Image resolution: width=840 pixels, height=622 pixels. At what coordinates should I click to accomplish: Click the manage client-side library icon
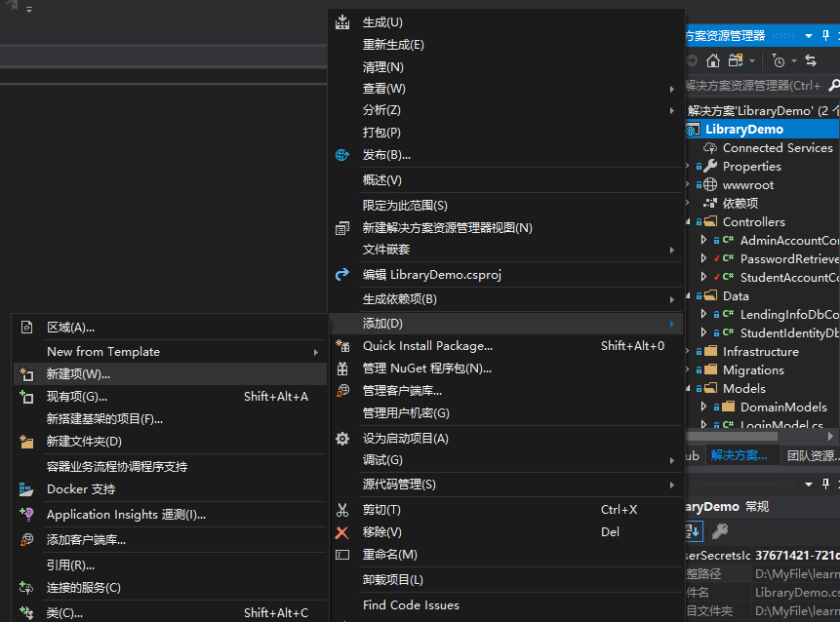pyautogui.click(x=342, y=391)
